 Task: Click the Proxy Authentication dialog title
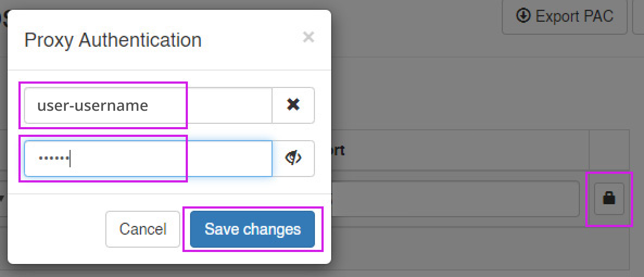coord(113,40)
